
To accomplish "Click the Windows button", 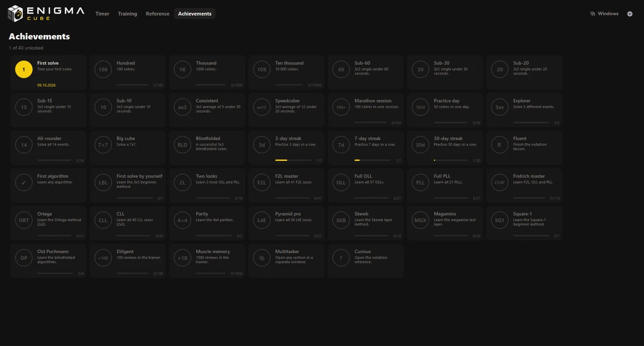I will pos(604,14).
